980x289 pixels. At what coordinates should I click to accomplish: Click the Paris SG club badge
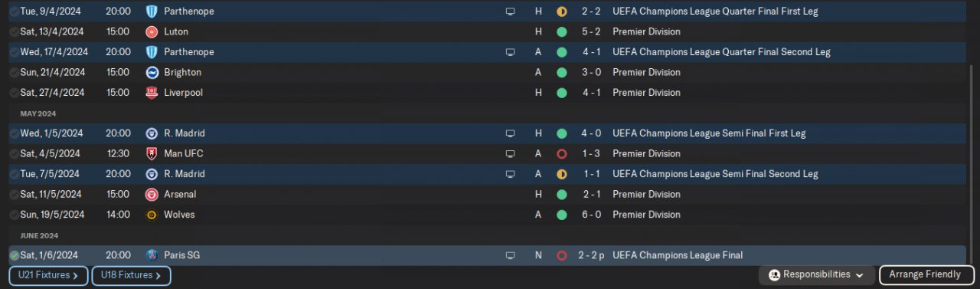152,255
